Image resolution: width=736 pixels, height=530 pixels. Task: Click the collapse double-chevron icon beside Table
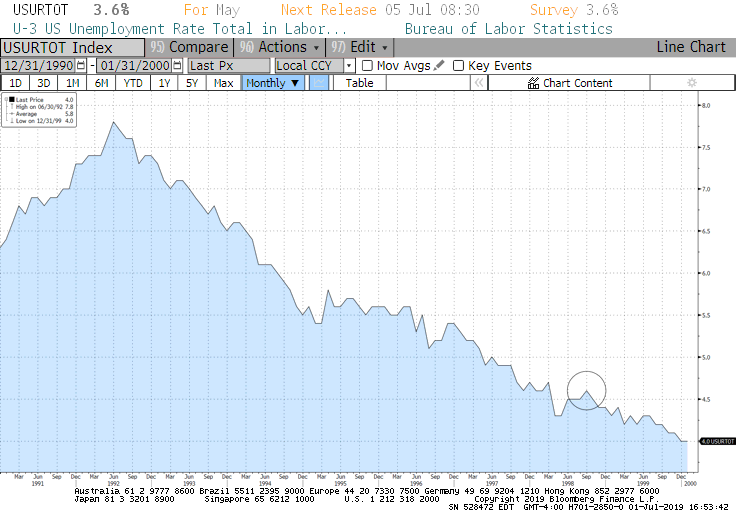coord(478,83)
